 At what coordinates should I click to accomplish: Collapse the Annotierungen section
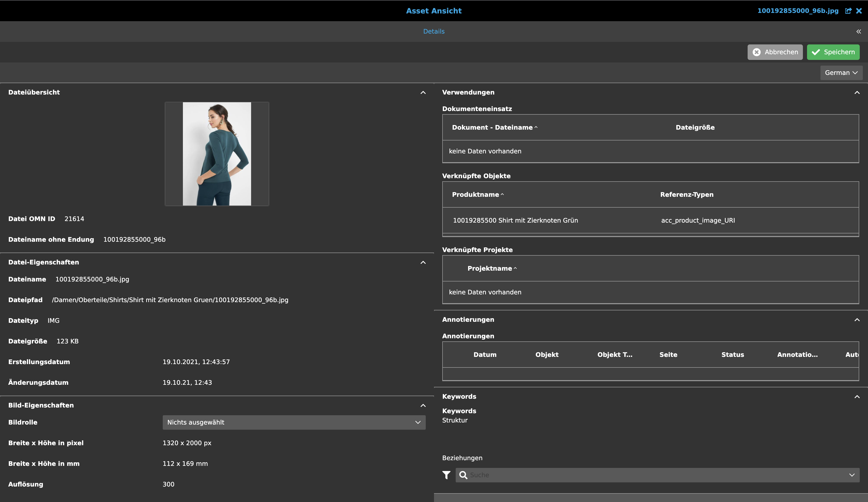pos(857,319)
